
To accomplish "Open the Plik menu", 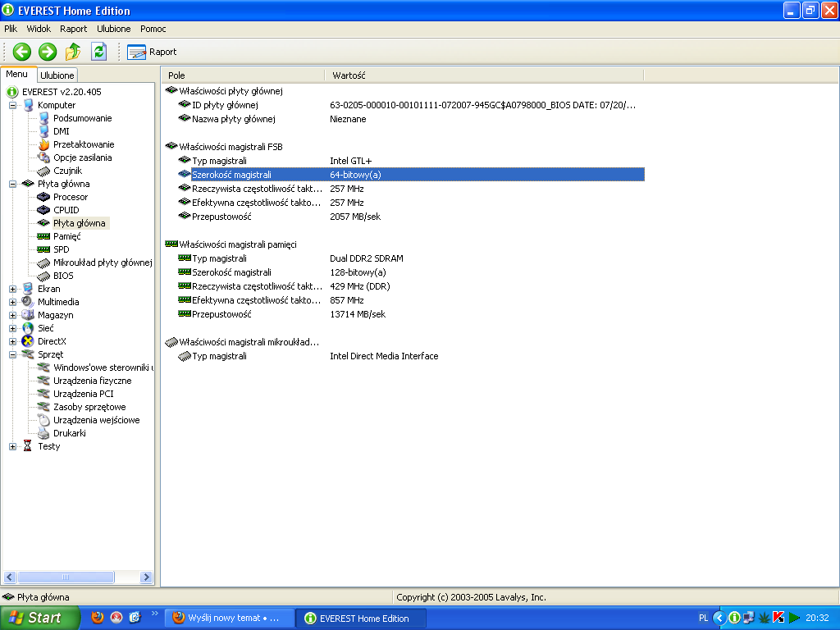I will [x=11, y=29].
